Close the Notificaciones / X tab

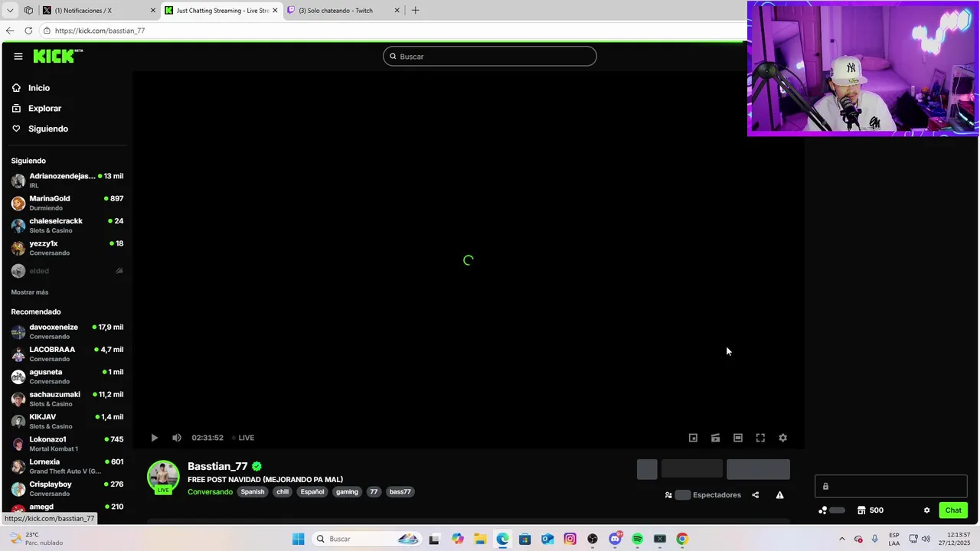[152, 11]
